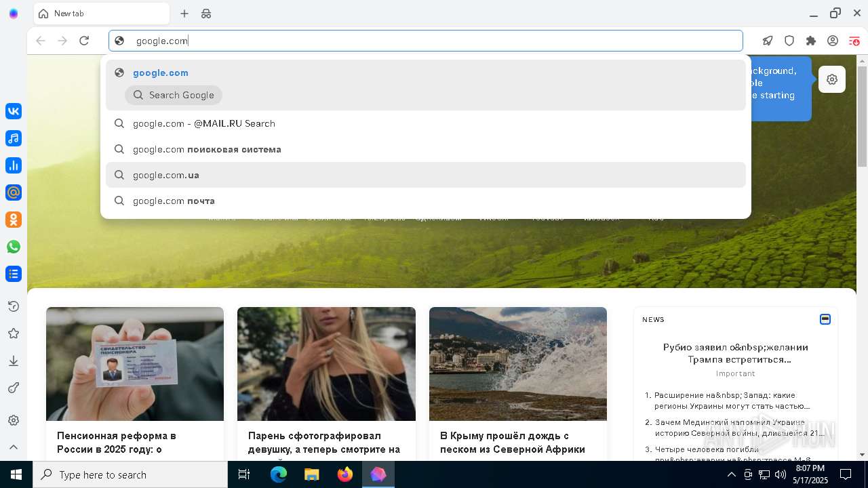Switch to the New tab tab
868x488 pixels.
(102, 14)
